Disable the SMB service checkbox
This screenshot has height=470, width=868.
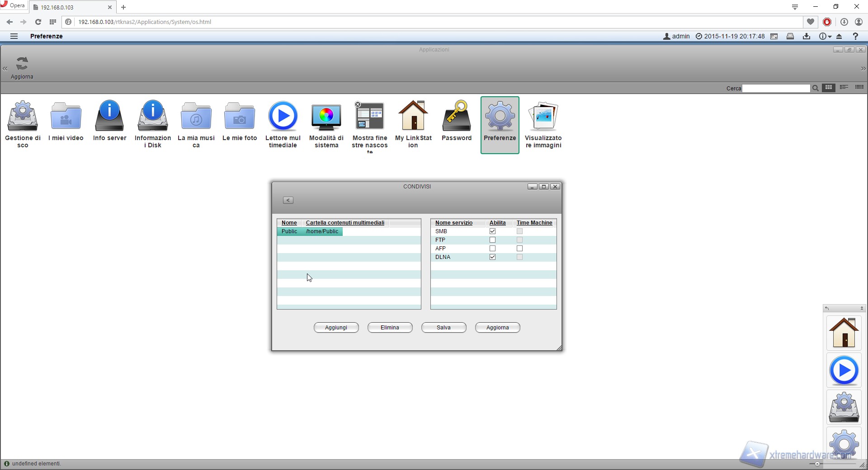[x=493, y=231]
